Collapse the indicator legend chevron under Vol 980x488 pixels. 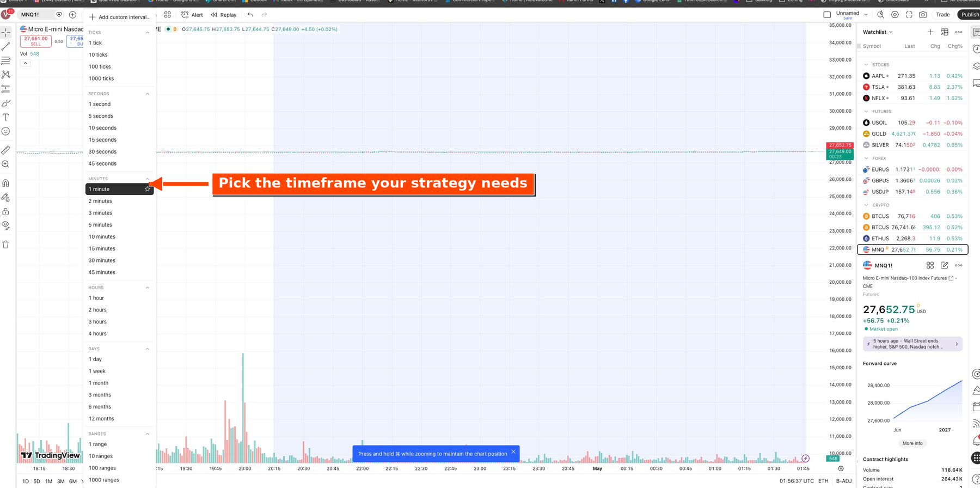pos(25,63)
